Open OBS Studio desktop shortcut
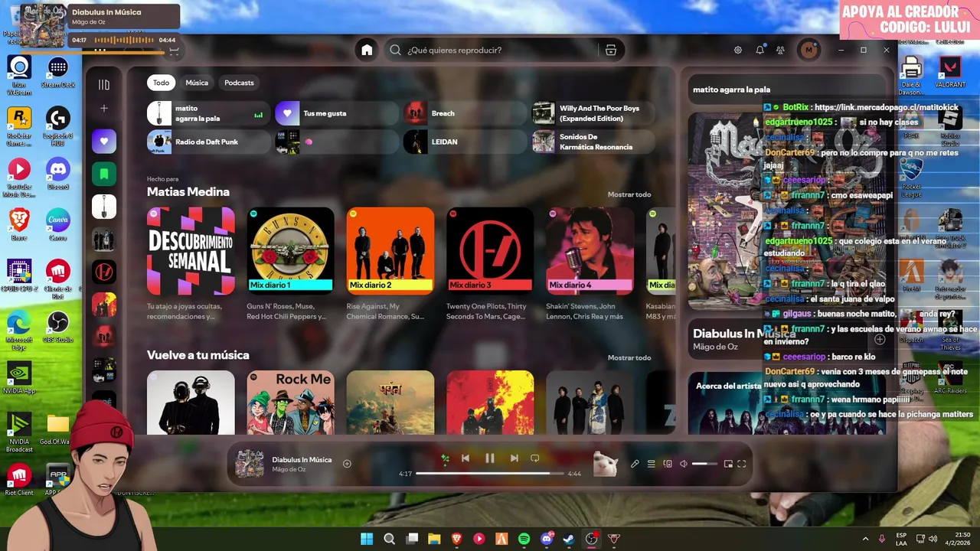 click(58, 327)
